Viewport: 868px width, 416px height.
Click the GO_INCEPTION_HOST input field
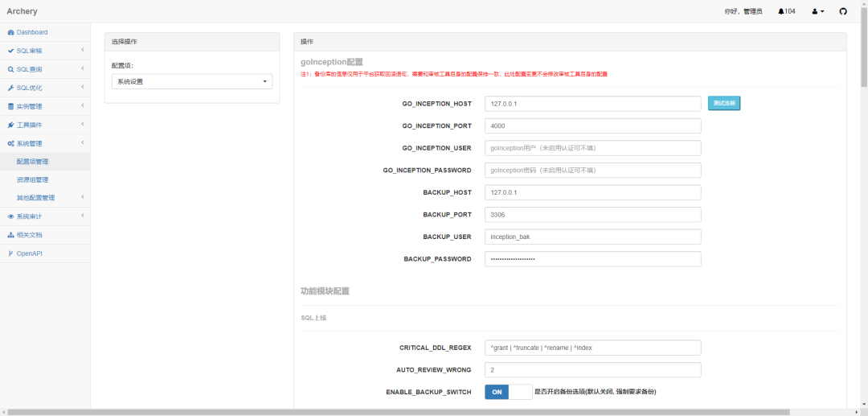click(x=592, y=104)
